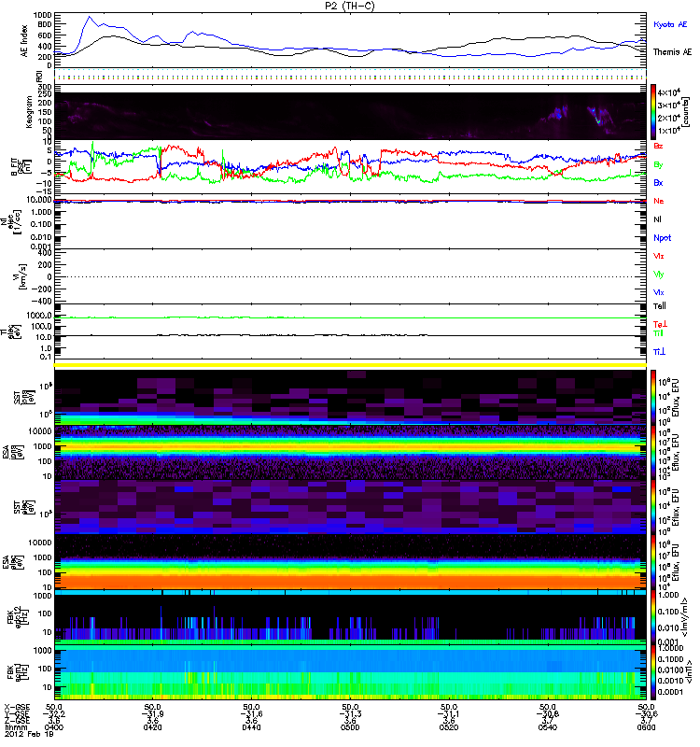
Task: Click the peak of the Kyoto AE curve
Action: click(x=89, y=17)
